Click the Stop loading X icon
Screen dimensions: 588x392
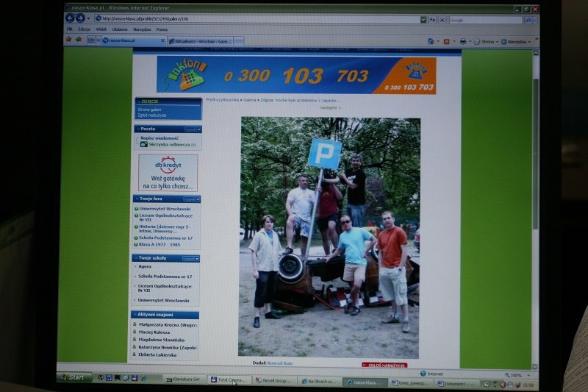[442, 20]
